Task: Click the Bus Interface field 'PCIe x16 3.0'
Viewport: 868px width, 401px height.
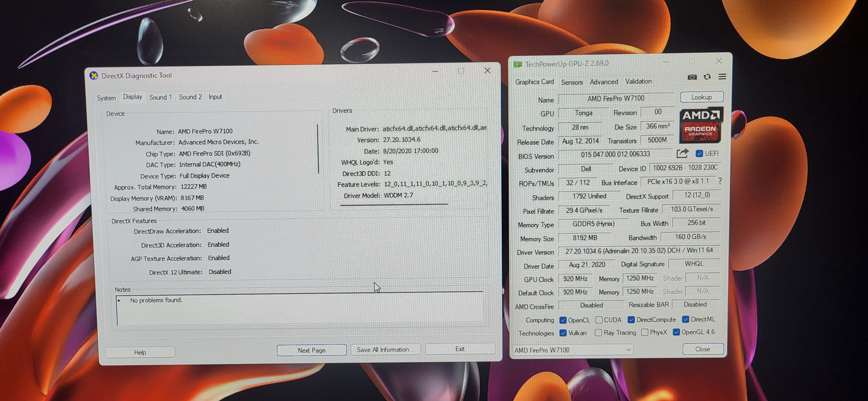Action: click(x=677, y=182)
